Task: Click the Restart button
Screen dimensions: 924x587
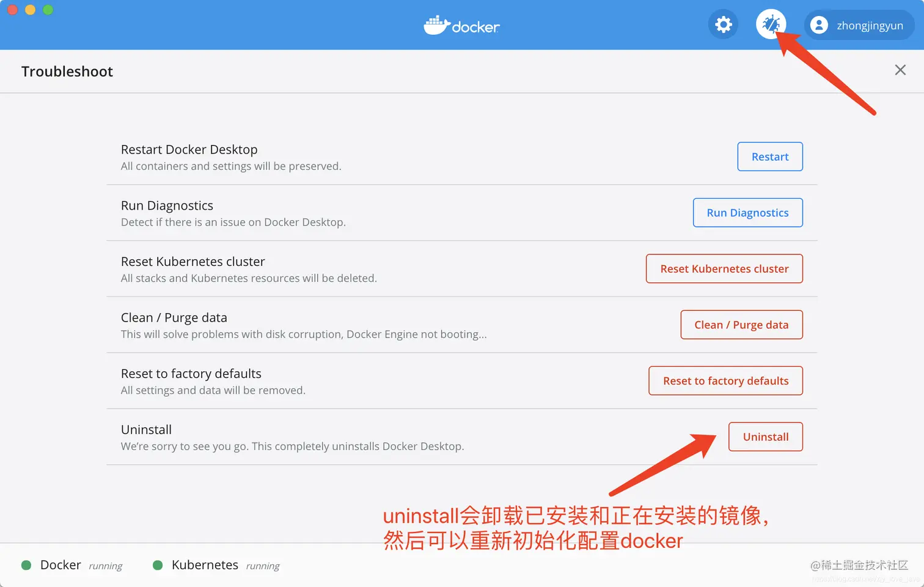Action: click(770, 157)
